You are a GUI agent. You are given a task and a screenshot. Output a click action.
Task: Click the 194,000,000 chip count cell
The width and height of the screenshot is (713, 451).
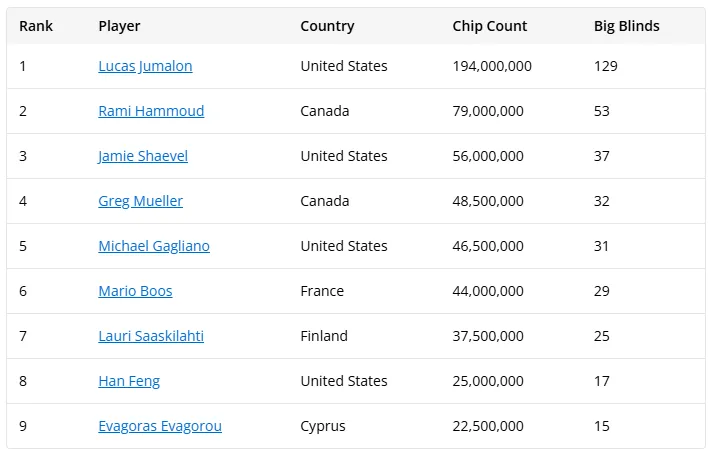492,66
